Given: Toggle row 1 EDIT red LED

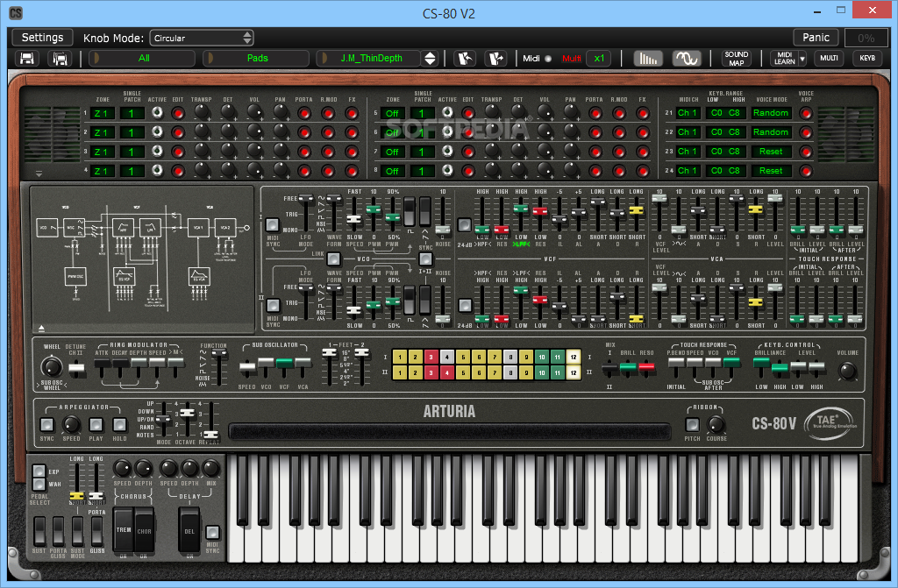Looking at the screenshot, I should [178, 113].
